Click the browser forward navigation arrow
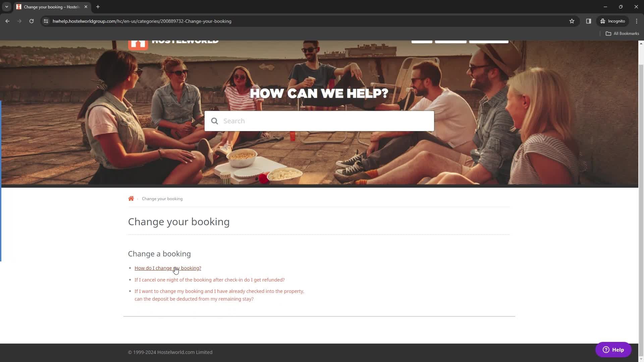 click(x=19, y=21)
